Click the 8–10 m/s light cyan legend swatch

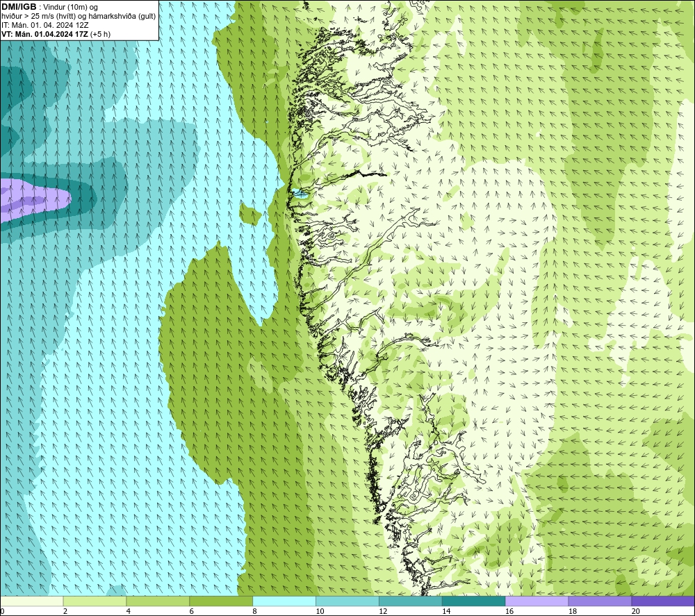[284, 601]
